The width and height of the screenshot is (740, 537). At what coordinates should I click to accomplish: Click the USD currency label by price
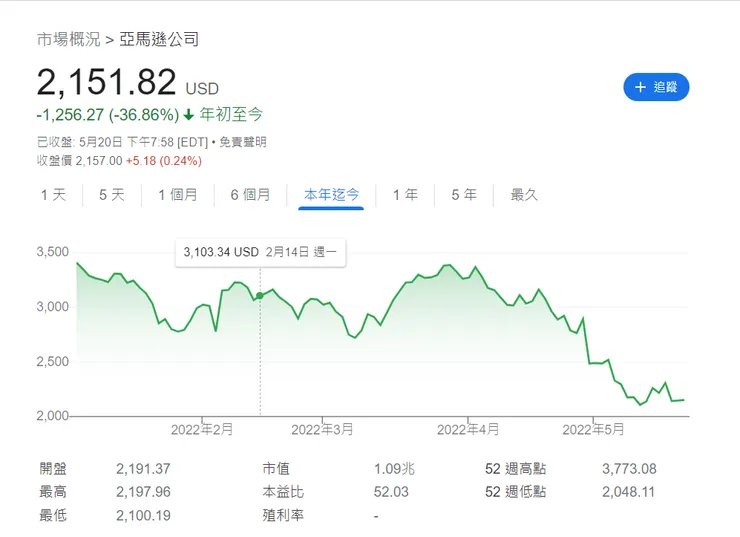click(x=202, y=89)
